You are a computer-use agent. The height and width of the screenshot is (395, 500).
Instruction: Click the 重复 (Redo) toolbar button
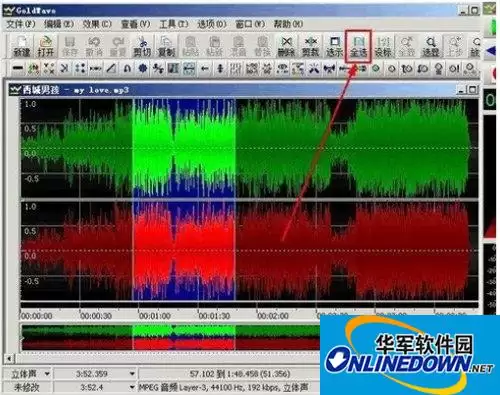tap(118, 46)
